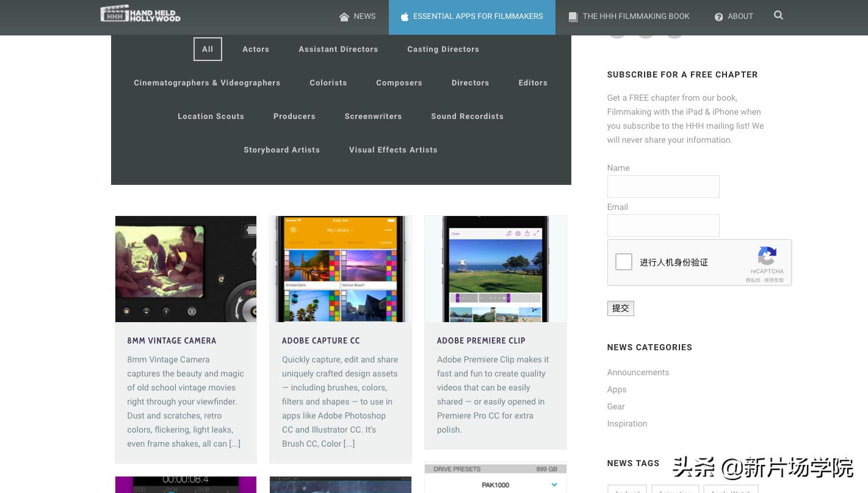Show Screenwriters apps
This screenshot has width=868, height=493.
point(374,117)
